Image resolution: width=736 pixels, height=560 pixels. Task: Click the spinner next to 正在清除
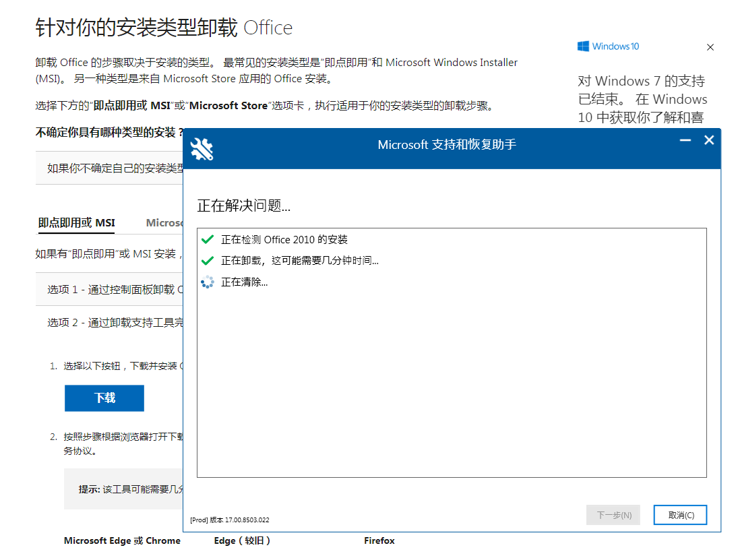[x=208, y=282]
